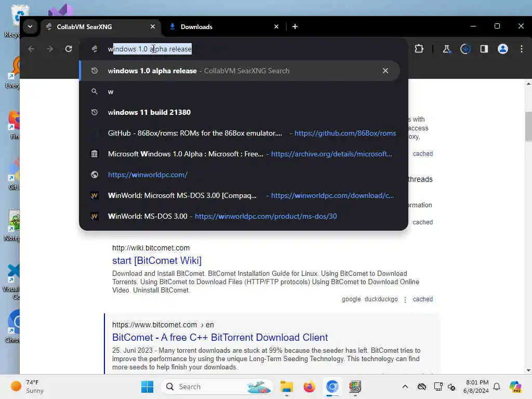Open the profile avatar menu

(503, 49)
